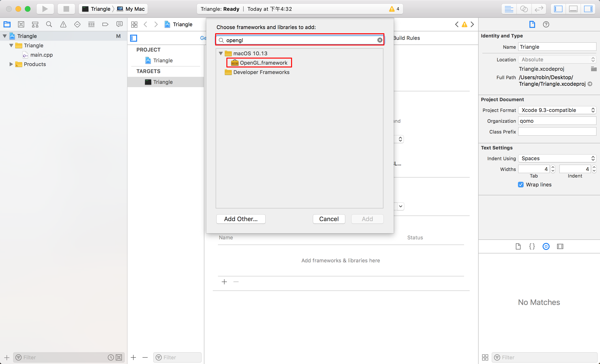
Task: Open the Find navigator
Action: pyautogui.click(x=49, y=24)
